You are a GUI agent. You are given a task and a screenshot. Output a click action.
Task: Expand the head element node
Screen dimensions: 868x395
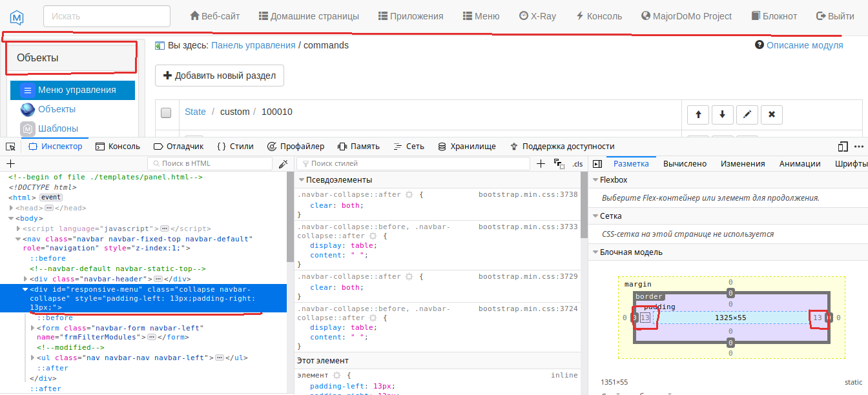point(12,208)
